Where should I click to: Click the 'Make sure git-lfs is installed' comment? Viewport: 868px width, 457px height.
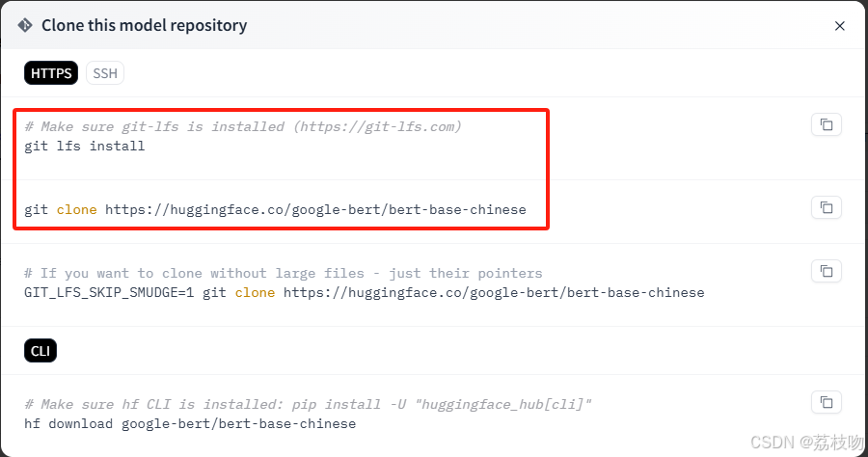[242, 126]
